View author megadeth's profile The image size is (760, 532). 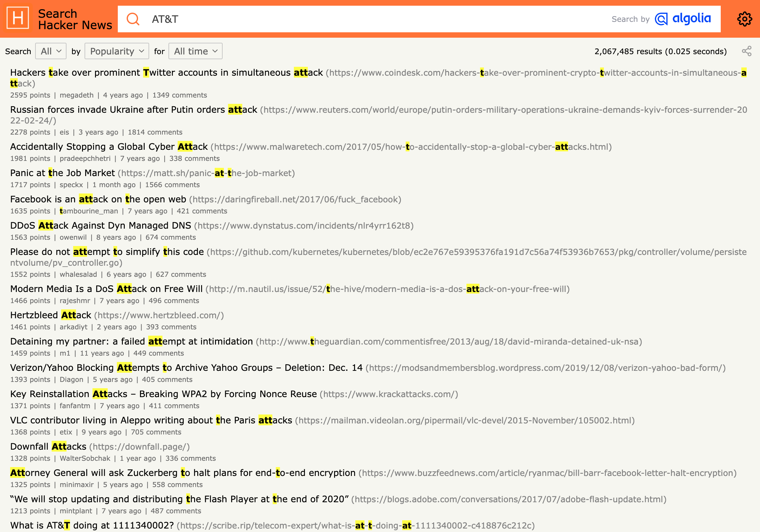(76, 95)
